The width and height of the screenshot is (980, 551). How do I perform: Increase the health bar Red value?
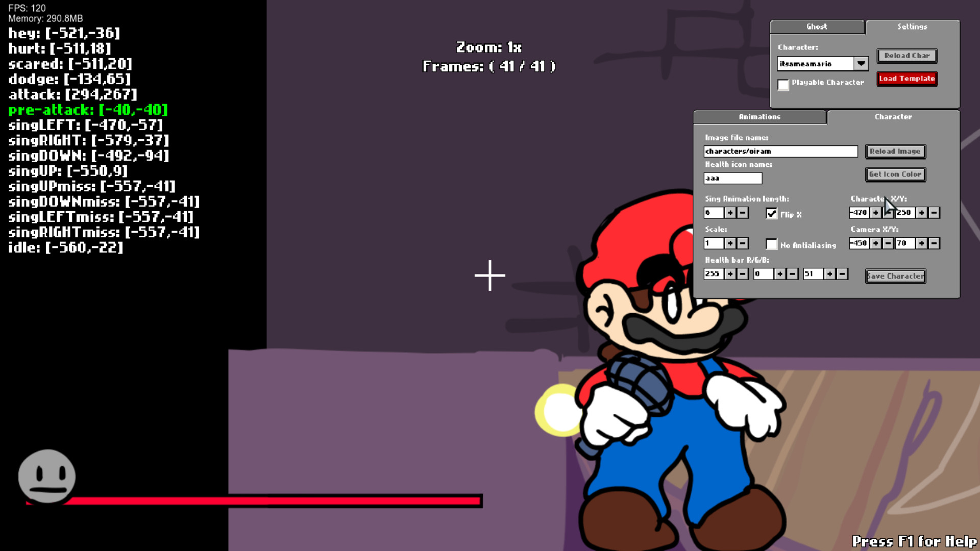(x=730, y=274)
